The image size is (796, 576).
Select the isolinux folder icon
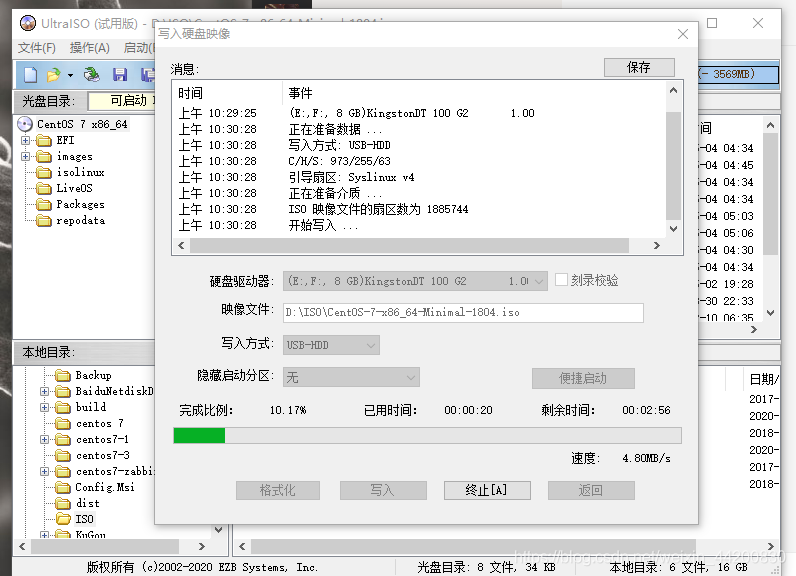pos(44,173)
